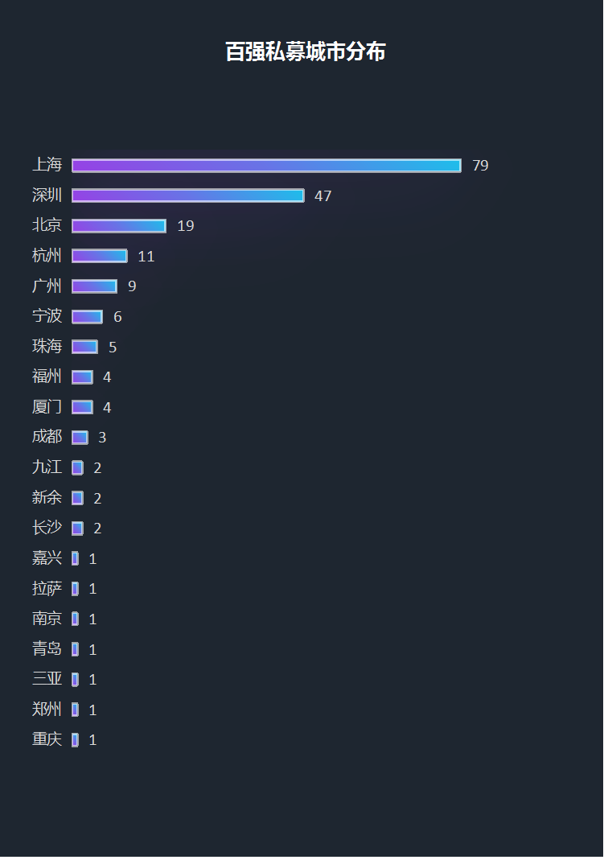This screenshot has height=868, width=604.
Task: Click the 北京 bar in chart
Action: [x=119, y=226]
